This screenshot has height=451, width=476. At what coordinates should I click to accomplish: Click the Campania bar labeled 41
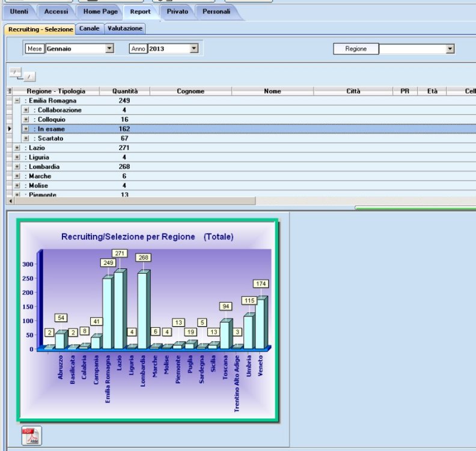[x=96, y=342]
